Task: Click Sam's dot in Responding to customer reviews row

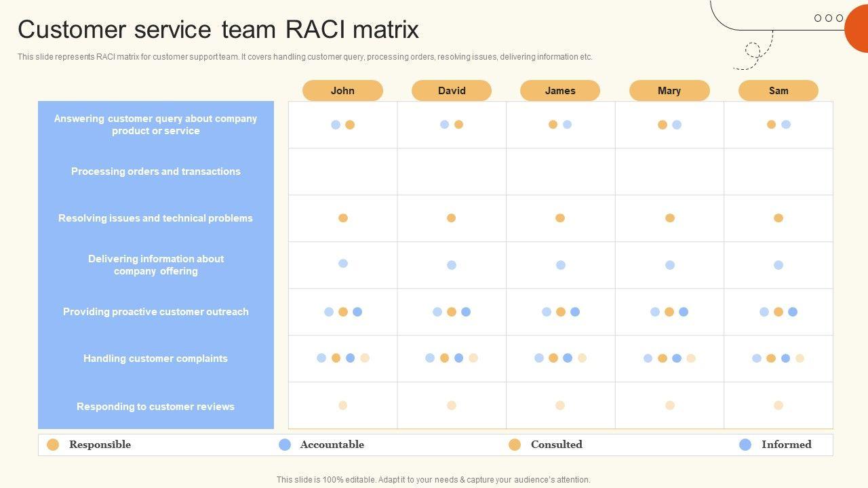Action: (x=778, y=405)
